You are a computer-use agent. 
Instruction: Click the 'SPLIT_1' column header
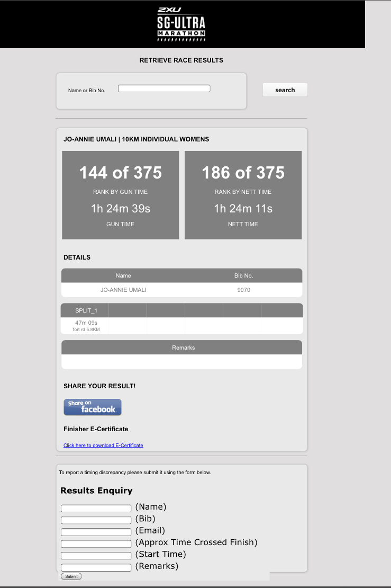point(86,310)
